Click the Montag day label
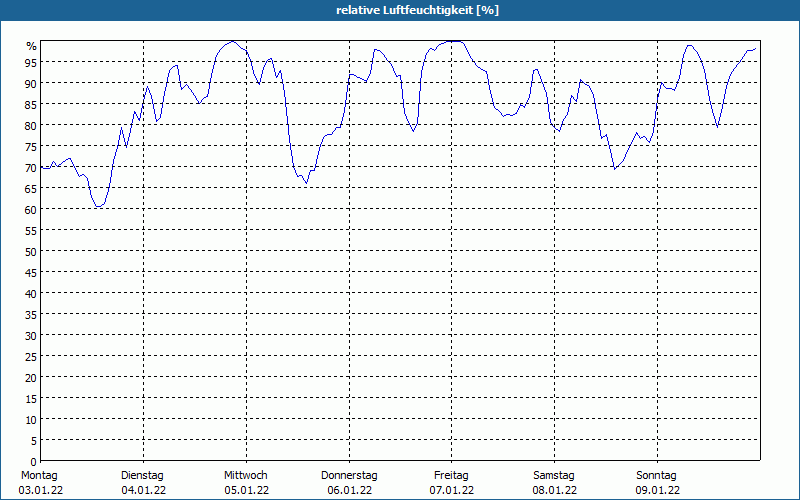This screenshot has width=800, height=500. click(x=39, y=476)
